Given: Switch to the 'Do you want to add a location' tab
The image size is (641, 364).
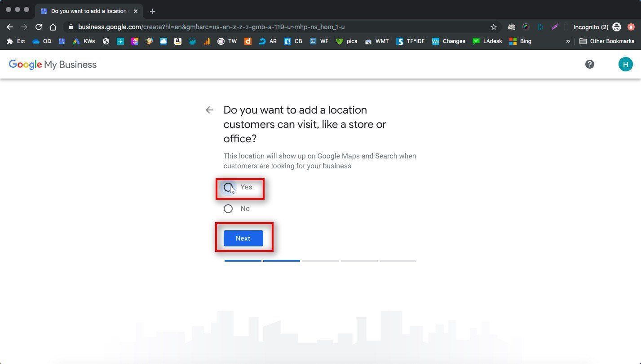Looking at the screenshot, I should point(90,11).
